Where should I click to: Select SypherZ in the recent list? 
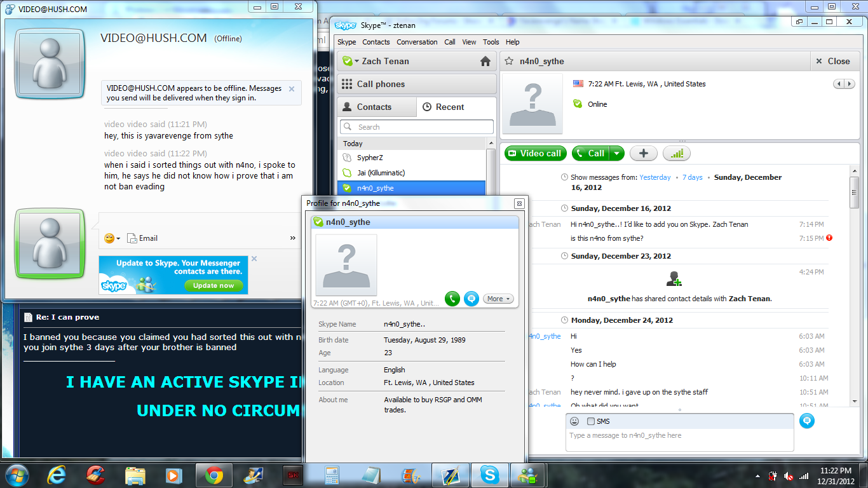[x=411, y=158]
